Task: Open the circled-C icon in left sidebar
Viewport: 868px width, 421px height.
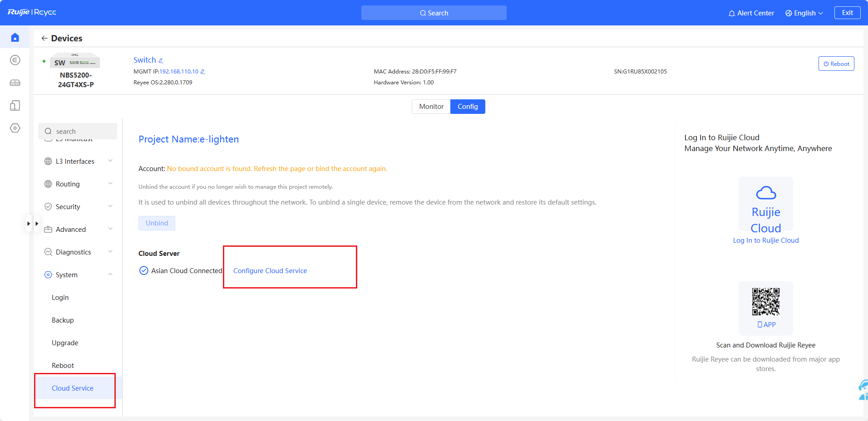Action: pos(15,60)
